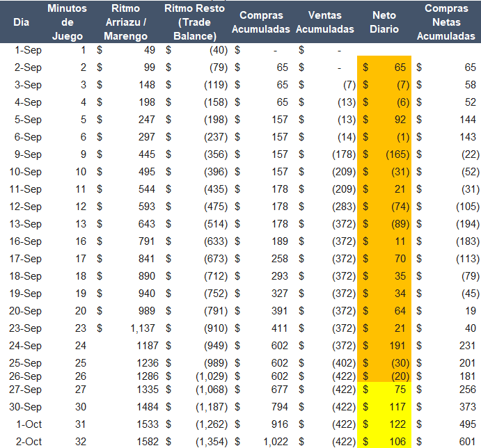The height and width of the screenshot is (448, 481).
Task: Select Minutos de Juego value 32
Action: point(81,442)
